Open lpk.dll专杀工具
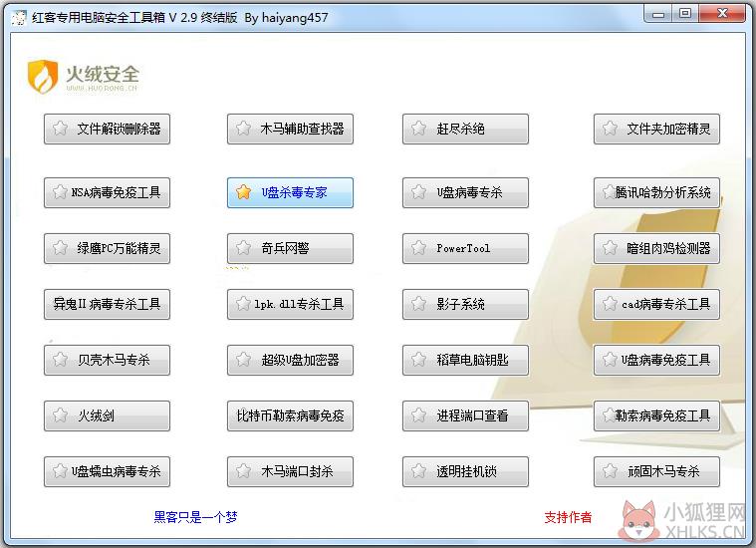Viewport: 756px width, 548px height. [290, 305]
